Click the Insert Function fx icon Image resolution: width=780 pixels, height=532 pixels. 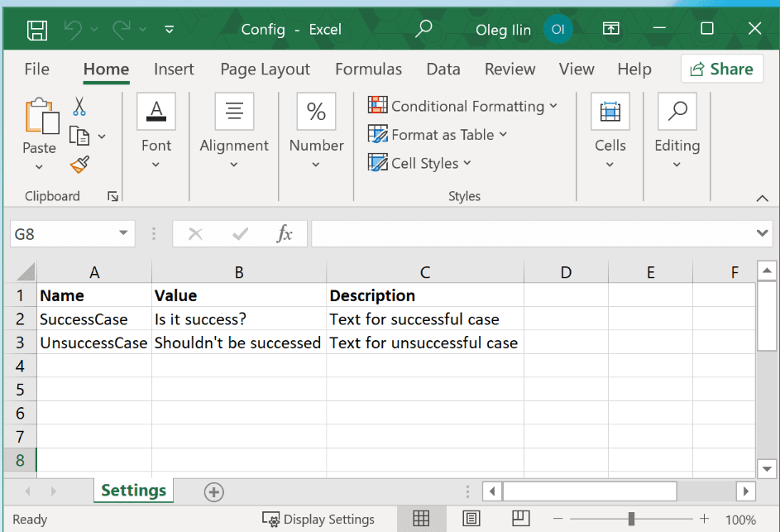[x=285, y=234]
